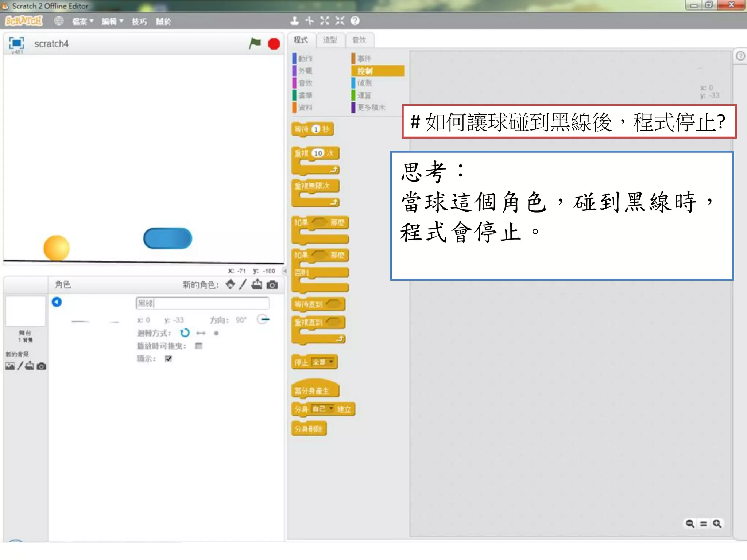747x560 pixels.
Task: Toggle the draggable-in-player checkbox
Action: [x=198, y=346]
